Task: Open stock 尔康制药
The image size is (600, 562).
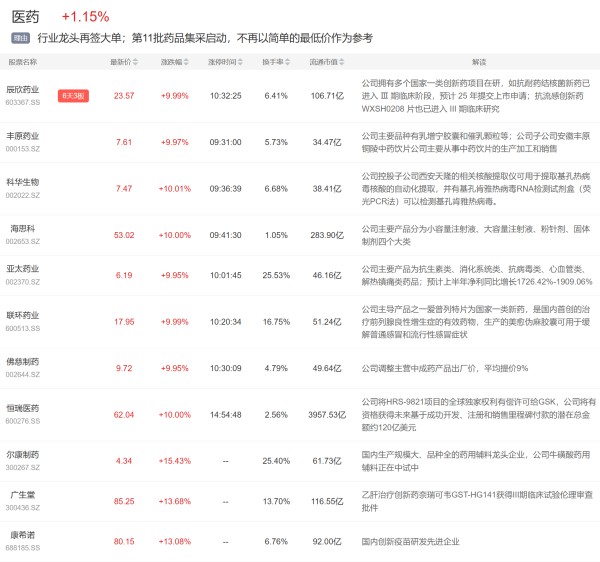Action: [x=23, y=455]
